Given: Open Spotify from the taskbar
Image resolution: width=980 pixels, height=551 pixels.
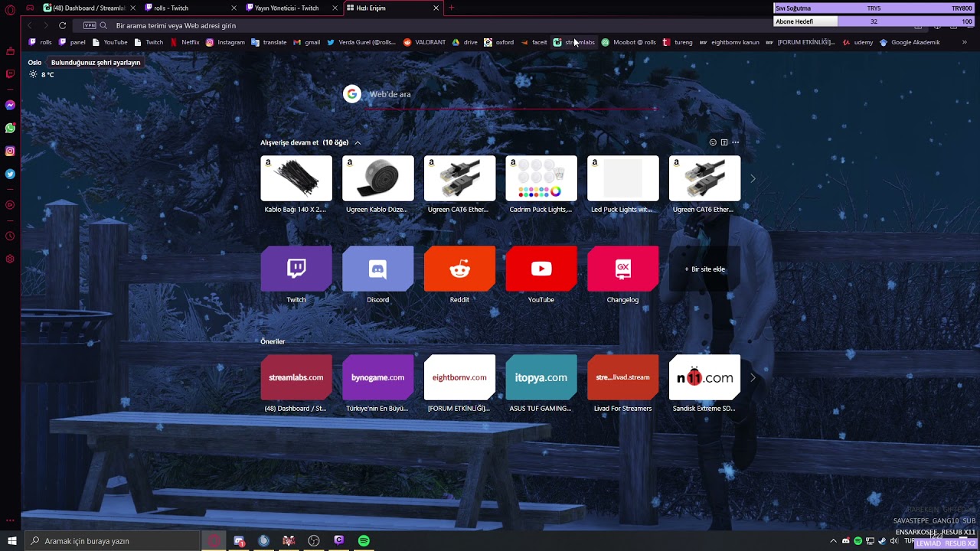Looking at the screenshot, I should 364,541.
